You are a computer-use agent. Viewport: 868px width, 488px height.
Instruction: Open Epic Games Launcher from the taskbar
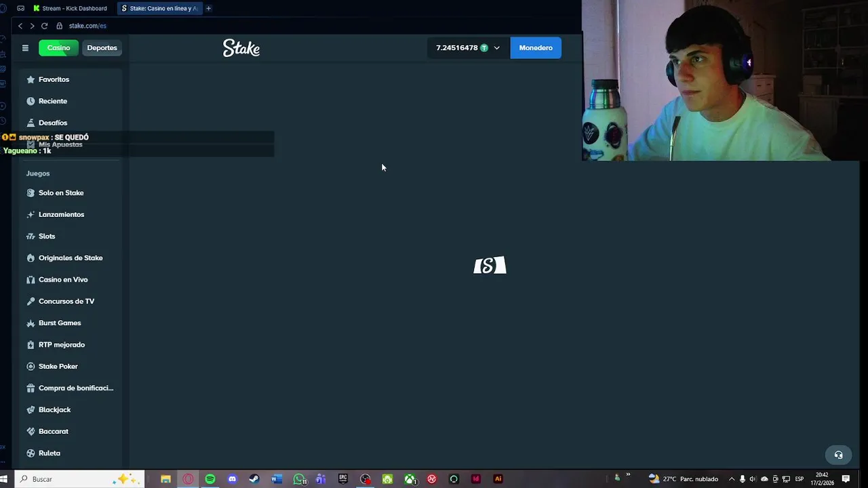(x=343, y=479)
